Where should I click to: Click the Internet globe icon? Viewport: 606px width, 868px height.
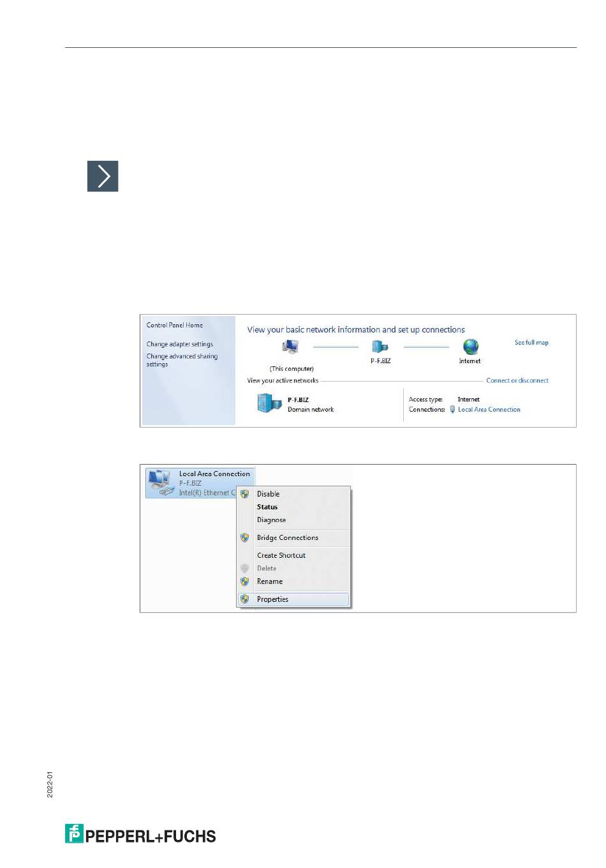[x=471, y=347]
